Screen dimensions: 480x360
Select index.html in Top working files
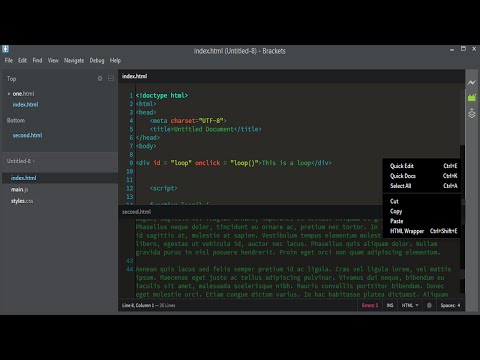[x=25, y=105]
